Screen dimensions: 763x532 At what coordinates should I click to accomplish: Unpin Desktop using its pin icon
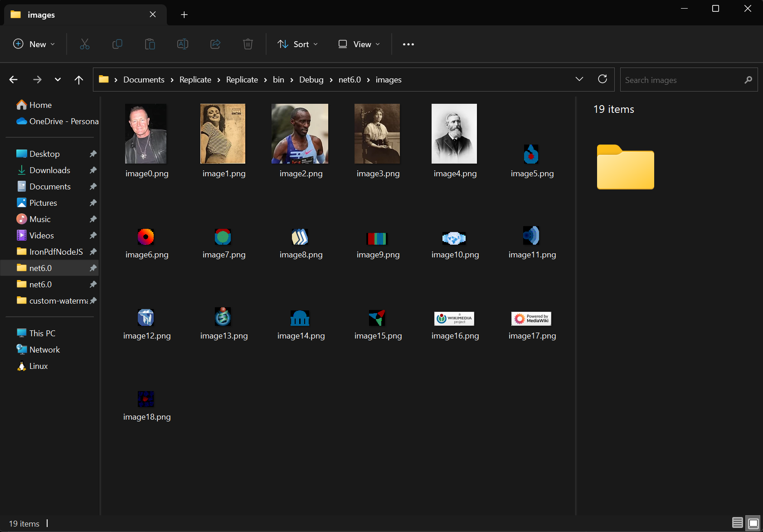point(93,154)
